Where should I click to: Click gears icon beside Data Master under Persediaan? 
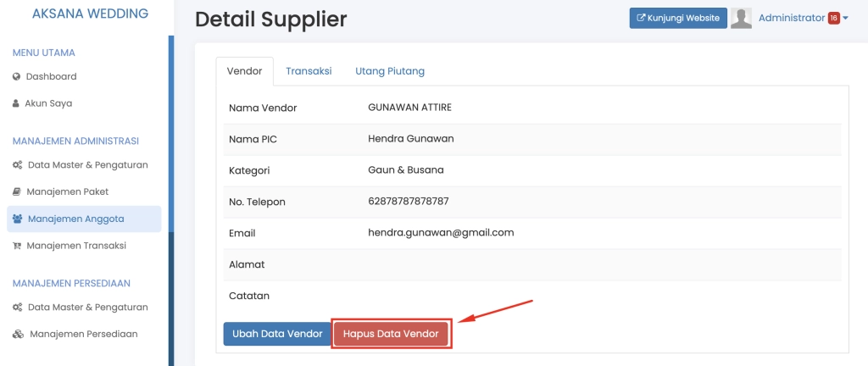point(17,308)
